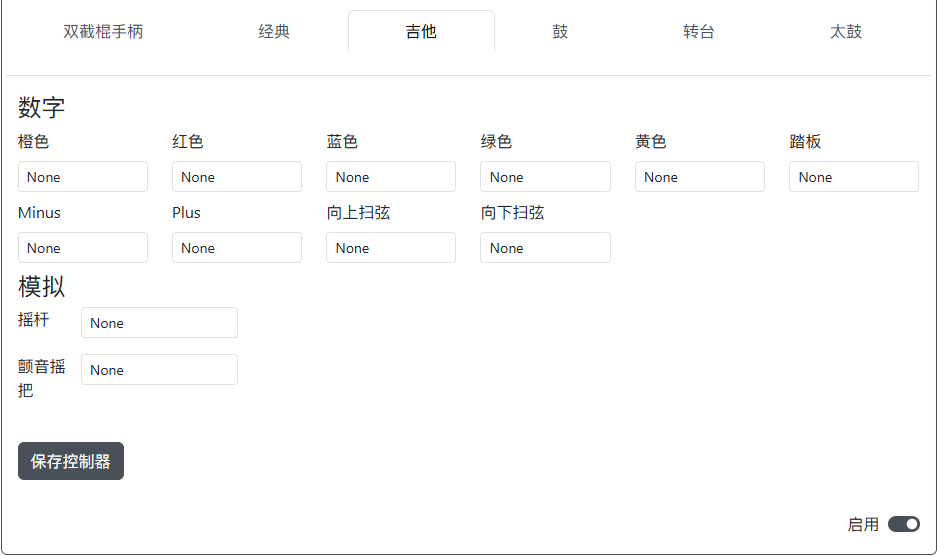Open the 颤音摇把 analog mapping dropdown
Viewport: 937px width, 556px height.
pos(160,369)
